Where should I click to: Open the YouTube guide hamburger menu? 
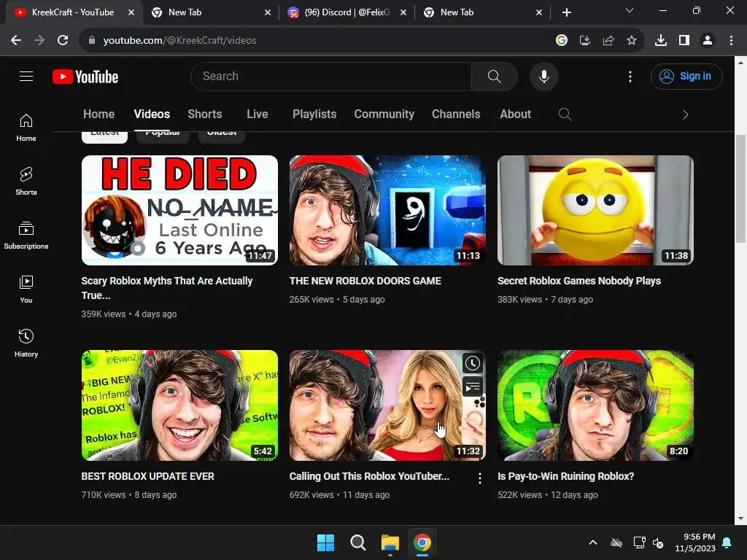pos(26,76)
